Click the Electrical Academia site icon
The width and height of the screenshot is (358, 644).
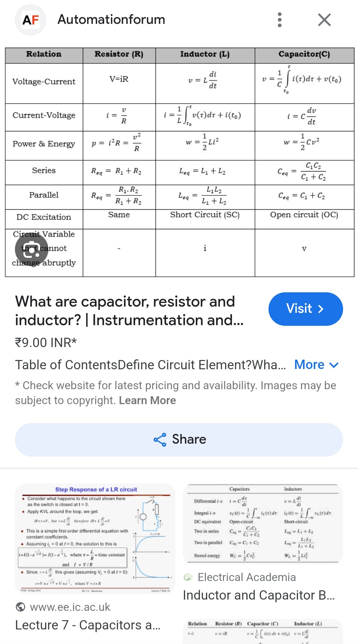(188, 577)
